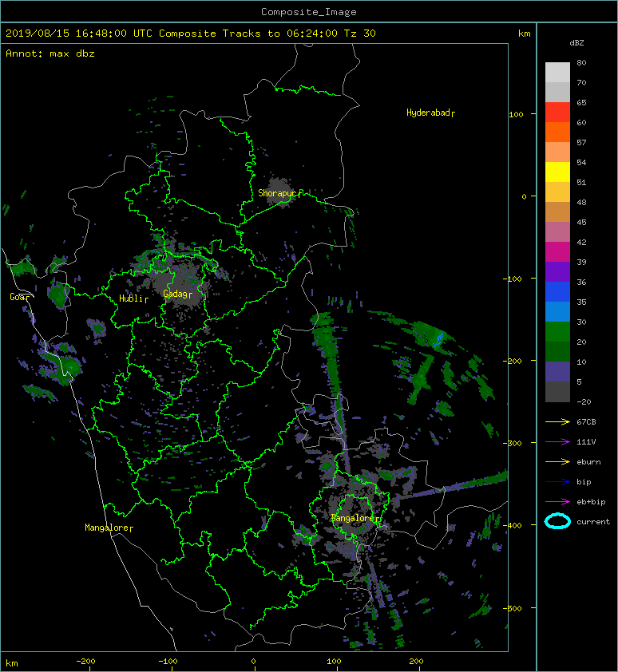Click the timestamp 2019/08/15 16:48:00 UTC
The width and height of the screenshot is (618, 672).
pos(79,34)
